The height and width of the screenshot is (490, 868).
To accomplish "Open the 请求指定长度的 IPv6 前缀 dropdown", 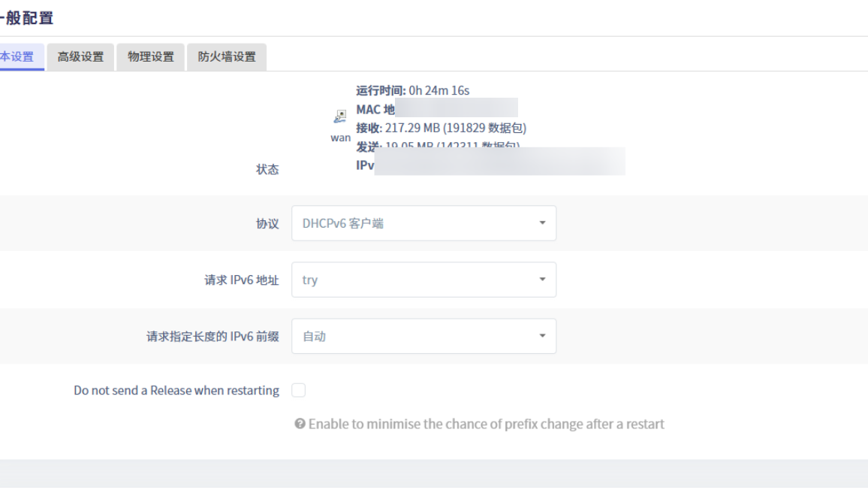I will tap(423, 337).
